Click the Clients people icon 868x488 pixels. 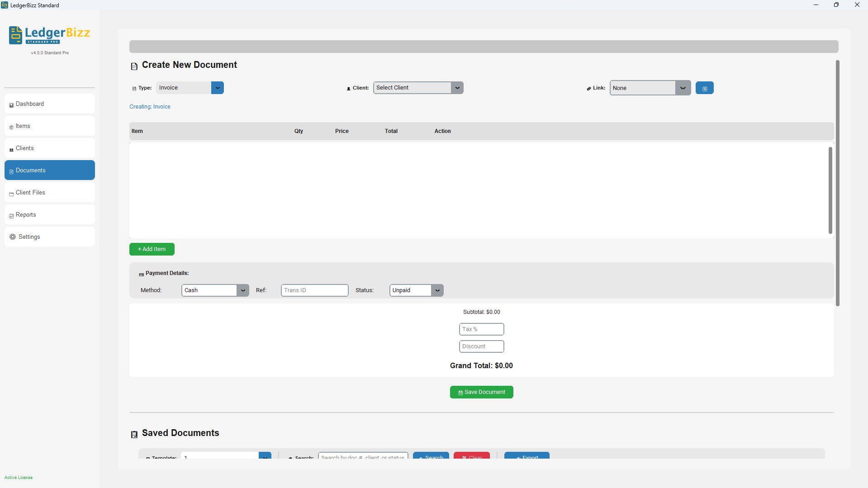click(11, 150)
